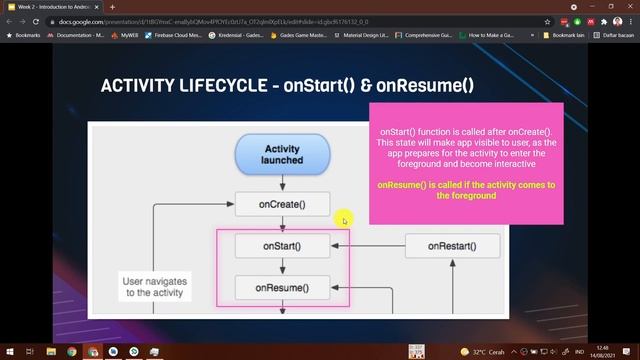Close the Week 2 Introduction to Android tab
640x360 pixels.
(97, 7)
